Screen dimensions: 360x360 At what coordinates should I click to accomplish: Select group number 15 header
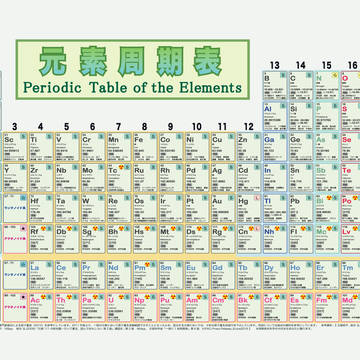327,65
